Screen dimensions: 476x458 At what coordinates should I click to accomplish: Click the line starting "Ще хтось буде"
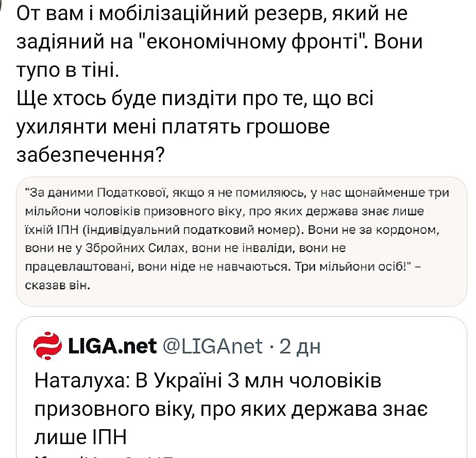195,98
